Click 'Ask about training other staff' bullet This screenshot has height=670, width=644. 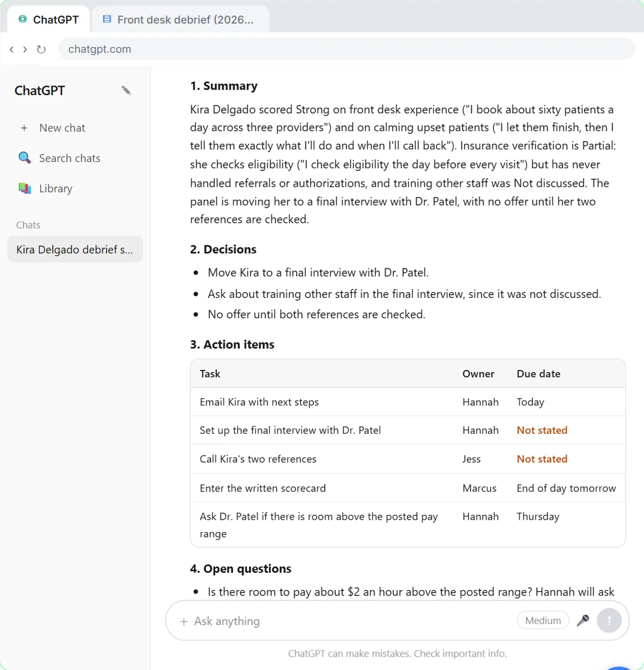404,294
